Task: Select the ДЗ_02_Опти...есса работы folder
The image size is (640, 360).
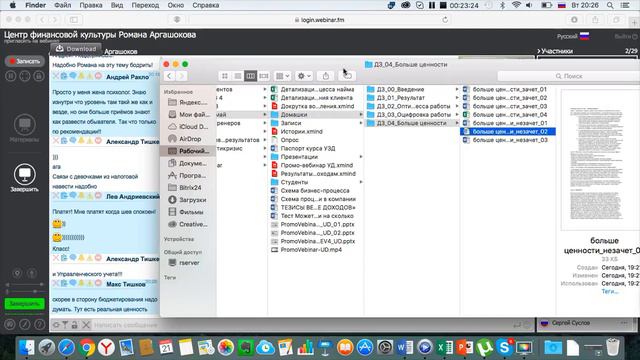Action: (412, 106)
